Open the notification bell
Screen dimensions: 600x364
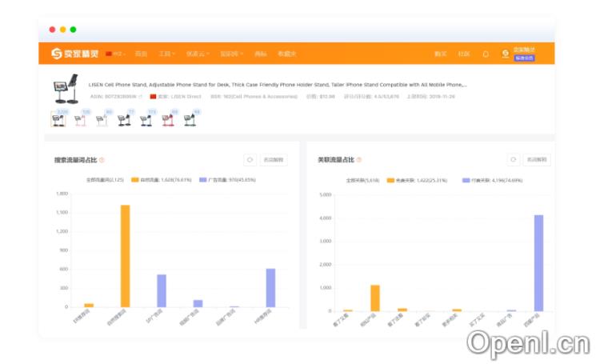(x=485, y=54)
